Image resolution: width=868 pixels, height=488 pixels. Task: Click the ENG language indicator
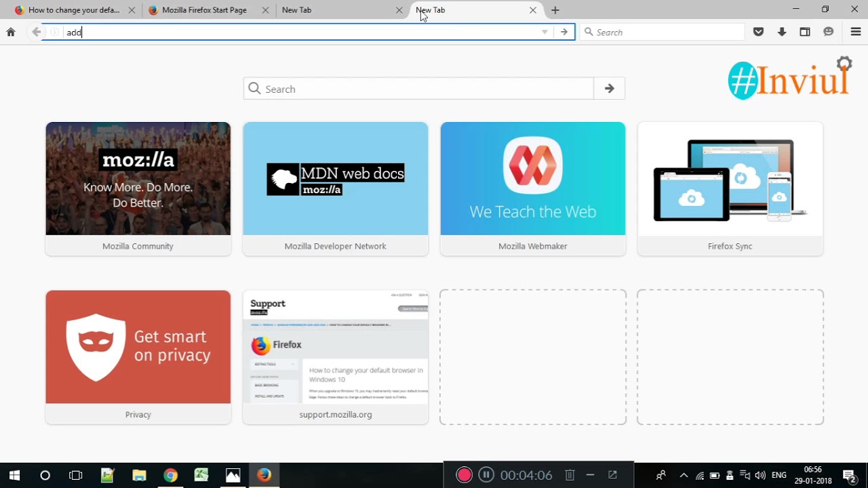[x=779, y=476]
